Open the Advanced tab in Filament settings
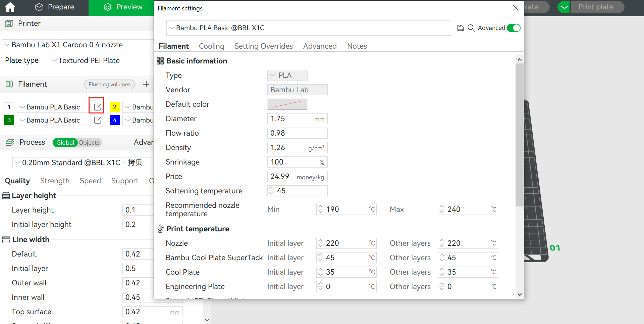This screenshot has width=644, height=324. click(320, 46)
